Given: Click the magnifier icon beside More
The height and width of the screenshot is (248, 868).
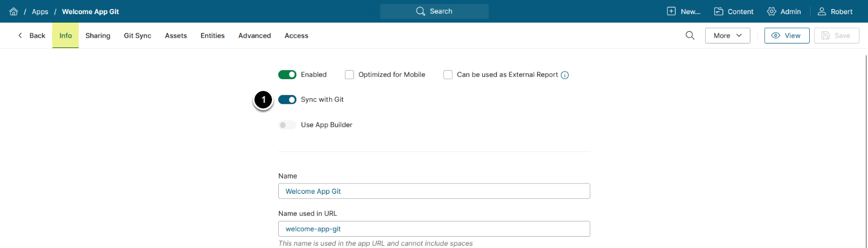Looking at the screenshot, I should (x=690, y=36).
